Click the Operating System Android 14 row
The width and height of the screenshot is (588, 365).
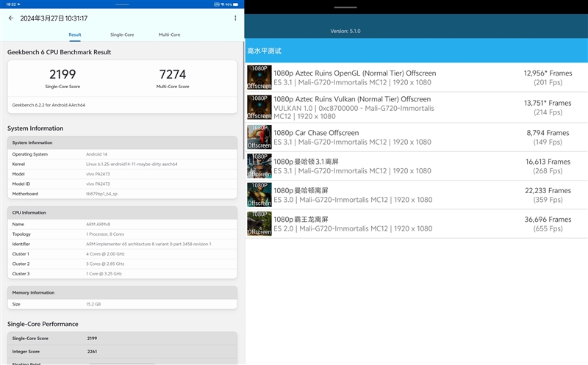(x=122, y=154)
